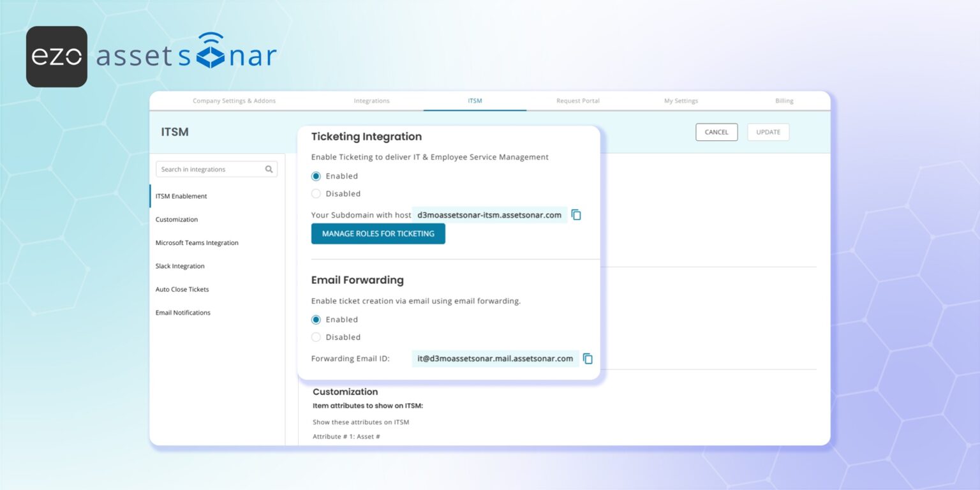Open ITSM Enablement in the sidebar
Viewport: 980px width, 490px height.
[181, 197]
